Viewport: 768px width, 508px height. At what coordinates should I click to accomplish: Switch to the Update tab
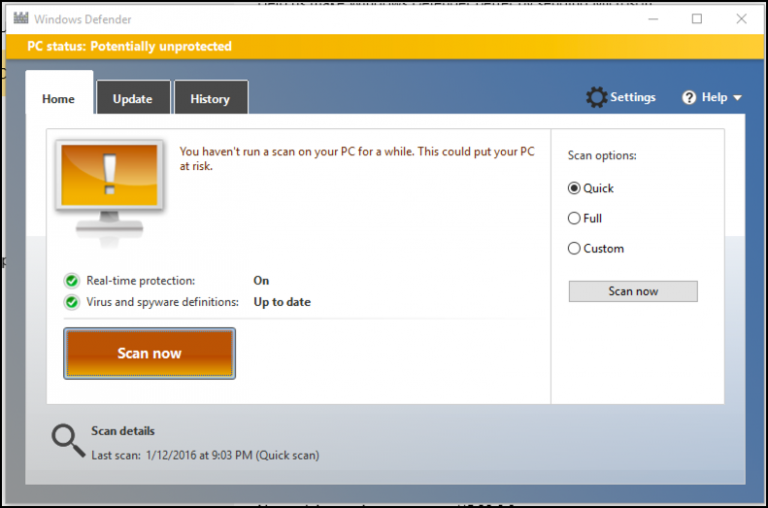click(x=133, y=98)
